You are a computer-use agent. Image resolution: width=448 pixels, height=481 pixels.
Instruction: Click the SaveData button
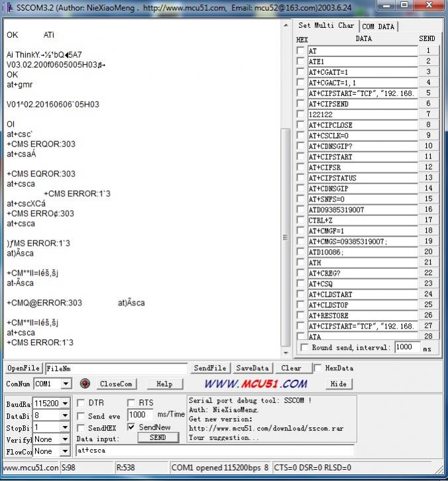click(252, 368)
